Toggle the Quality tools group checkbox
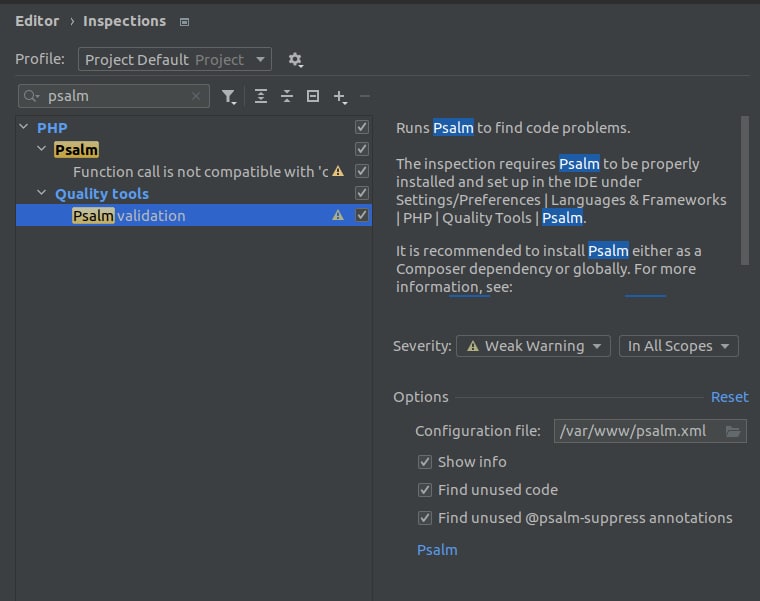The height and width of the screenshot is (601, 760). 362,193
